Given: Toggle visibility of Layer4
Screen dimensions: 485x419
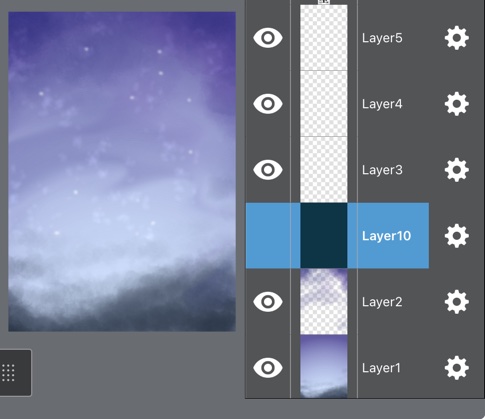Looking at the screenshot, I should click(268, 104).
